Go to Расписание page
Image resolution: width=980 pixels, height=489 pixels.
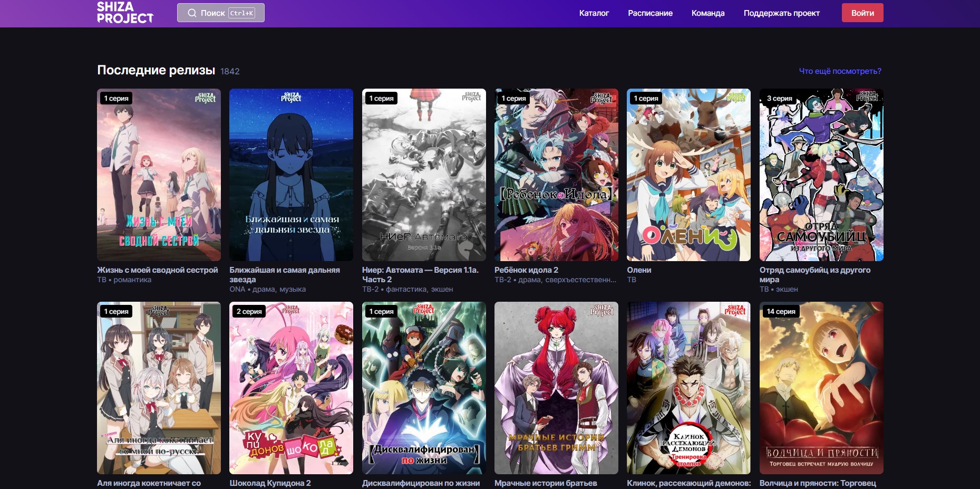(x=650, y=13)
